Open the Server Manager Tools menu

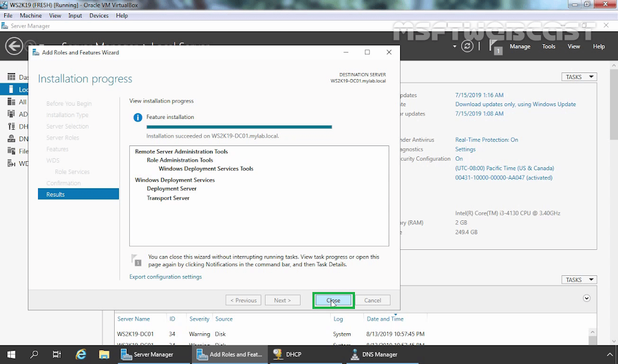click(549, 46)
